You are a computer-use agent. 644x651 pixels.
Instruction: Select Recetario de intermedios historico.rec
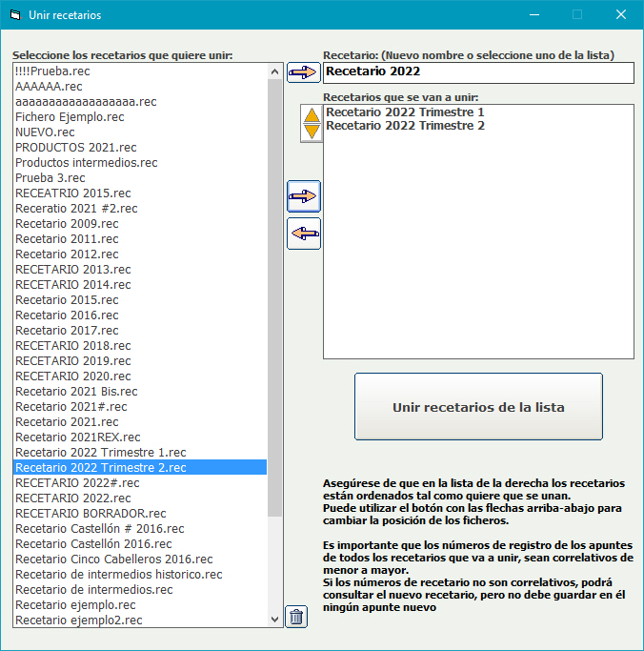[140, 574]
